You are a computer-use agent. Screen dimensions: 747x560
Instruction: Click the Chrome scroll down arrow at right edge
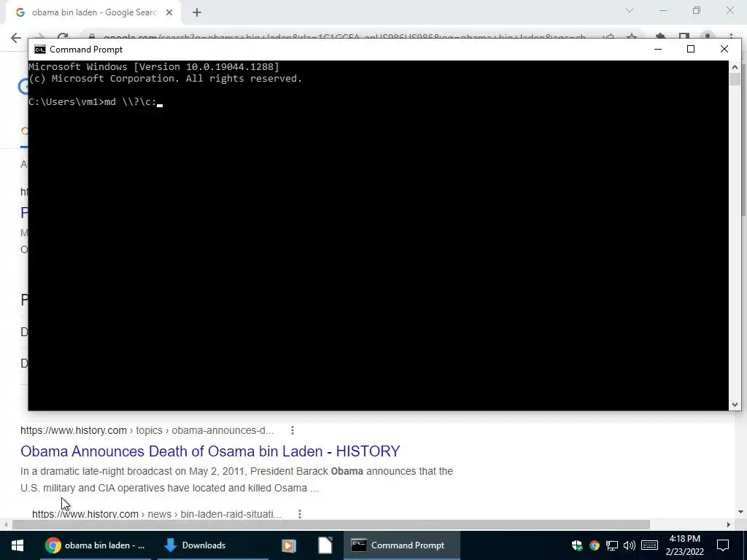[x=741, y=512]
